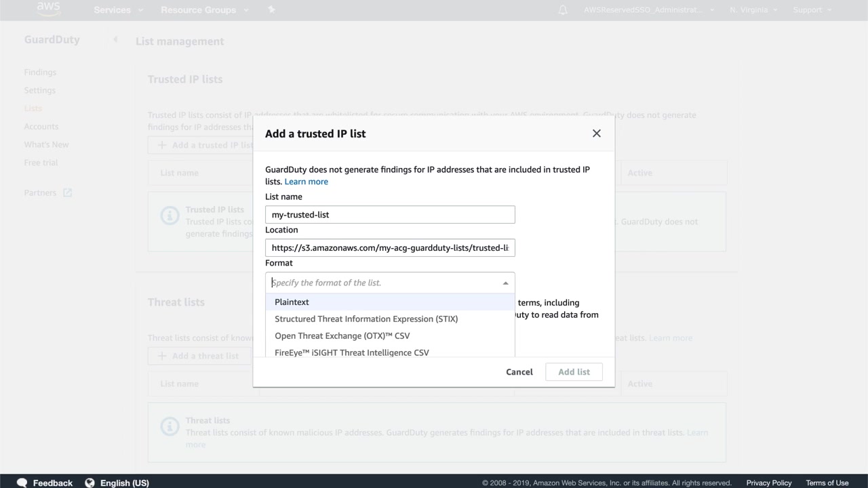Open the Learn more link in dialog

click(x=307, y=182)
